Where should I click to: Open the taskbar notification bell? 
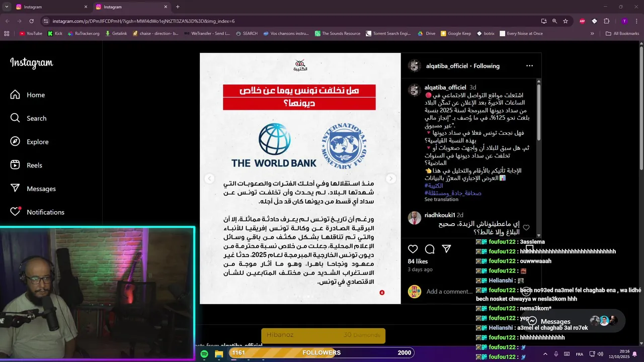pyautogui.click(x=635, y=354)
